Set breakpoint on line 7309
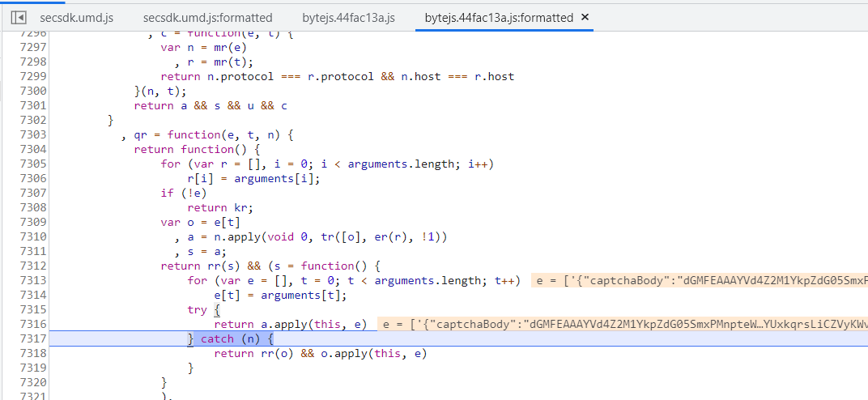868x400 pixels. 32,223
